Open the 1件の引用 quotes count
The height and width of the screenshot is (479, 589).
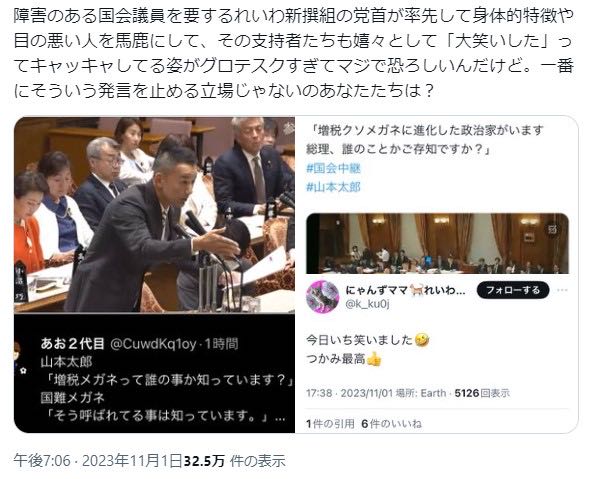pyautogui.click(x=331, y=424)
